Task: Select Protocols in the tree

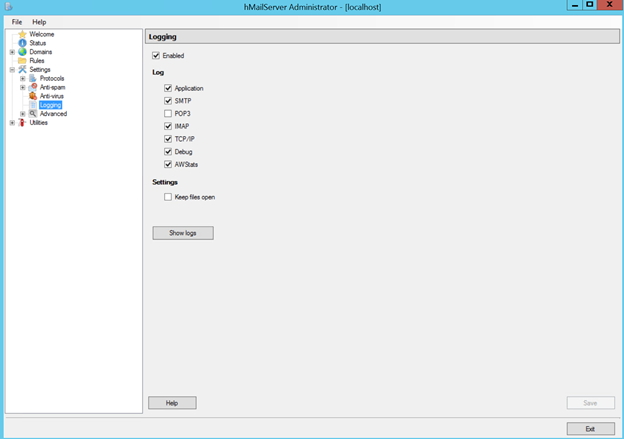Action: (52, 78)
